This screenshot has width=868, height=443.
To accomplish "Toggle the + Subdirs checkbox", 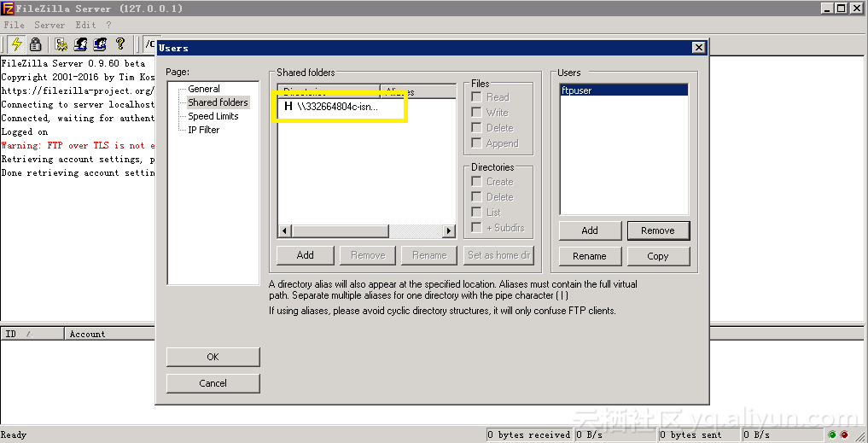I will point(476,228).
